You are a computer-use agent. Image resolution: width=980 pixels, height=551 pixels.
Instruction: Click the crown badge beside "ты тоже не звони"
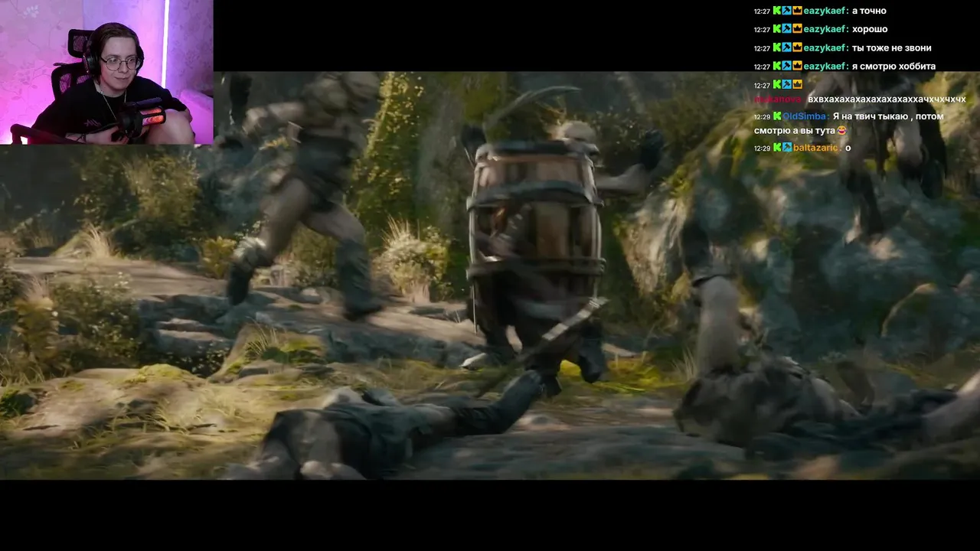[x=797, y=47]
